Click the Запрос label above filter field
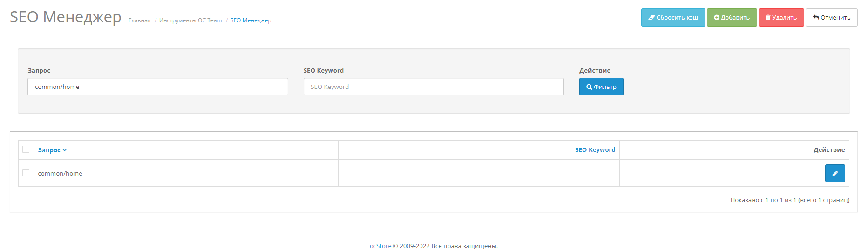868x251 pixels. [x=39, y=71]
